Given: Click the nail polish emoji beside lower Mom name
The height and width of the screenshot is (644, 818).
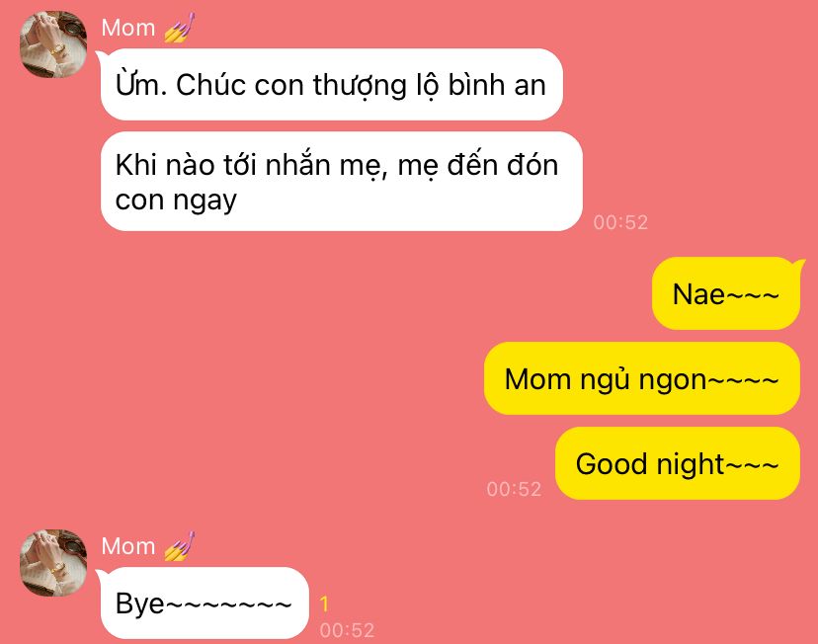Looking at the screenshot, I should point(180,546).
